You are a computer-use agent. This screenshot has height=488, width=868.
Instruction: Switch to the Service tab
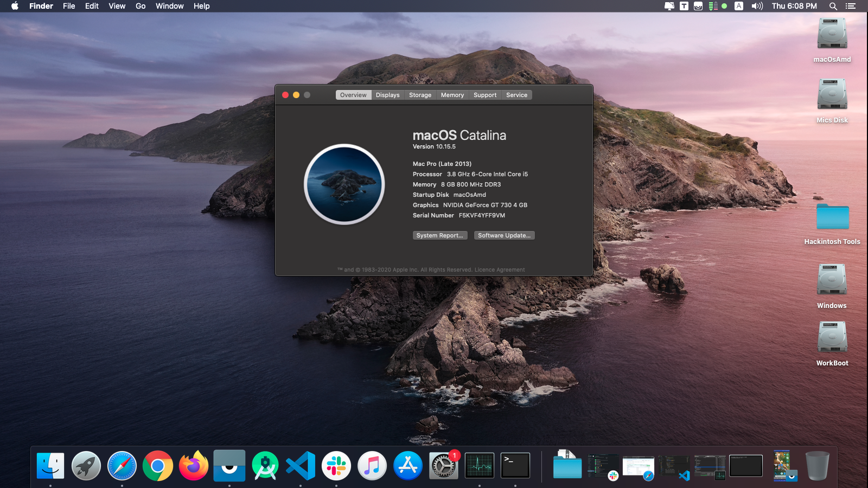click(x=516, y=95)
